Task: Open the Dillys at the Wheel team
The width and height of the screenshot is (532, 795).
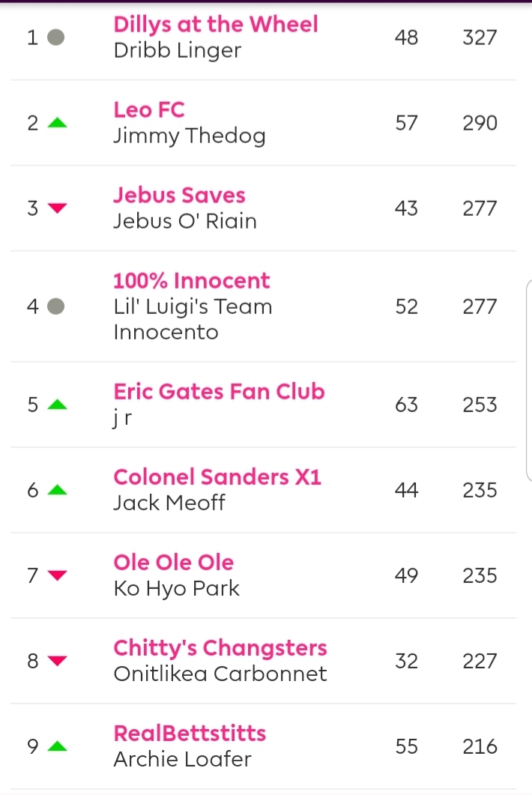Action: click(216, 24)
